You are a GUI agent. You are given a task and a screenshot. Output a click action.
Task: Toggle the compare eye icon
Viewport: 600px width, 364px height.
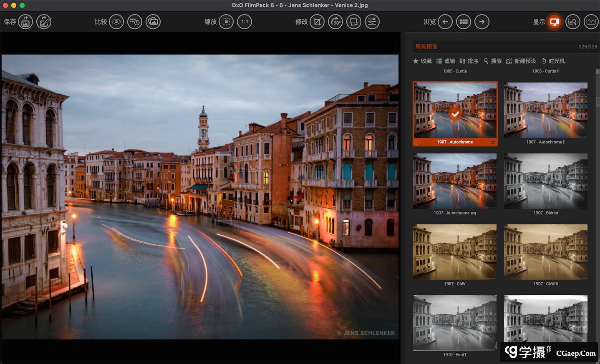(x=116, y=22)
